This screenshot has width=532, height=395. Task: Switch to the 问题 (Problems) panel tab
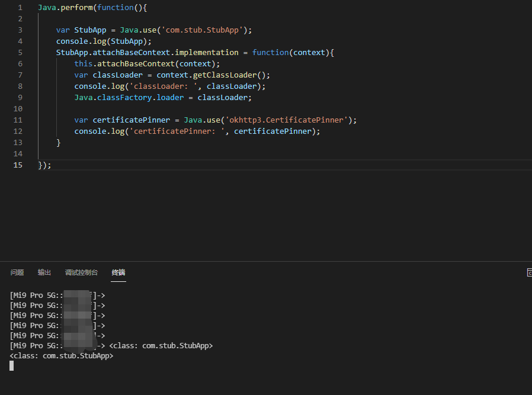coord(17,272)
